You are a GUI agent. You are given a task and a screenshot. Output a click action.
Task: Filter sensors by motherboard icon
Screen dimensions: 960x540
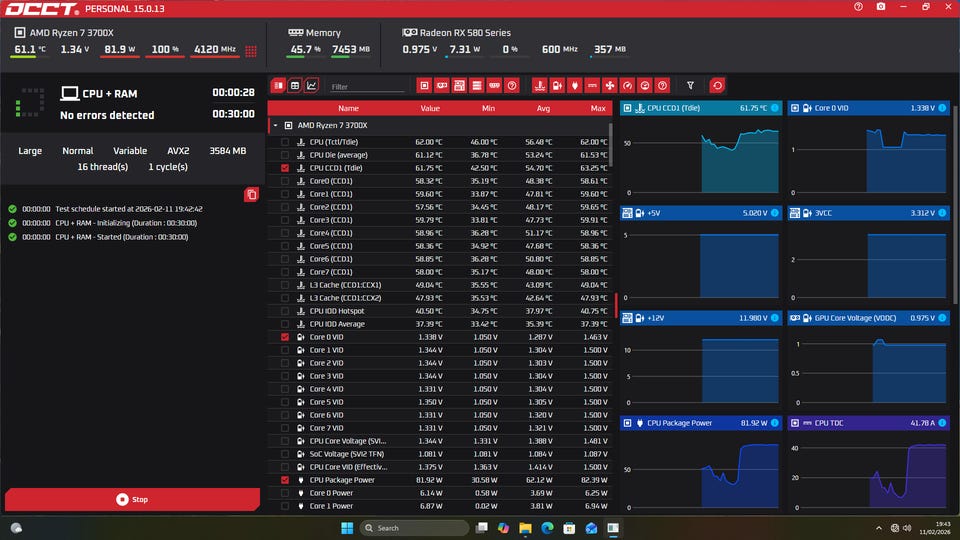[x=459, y=86]
